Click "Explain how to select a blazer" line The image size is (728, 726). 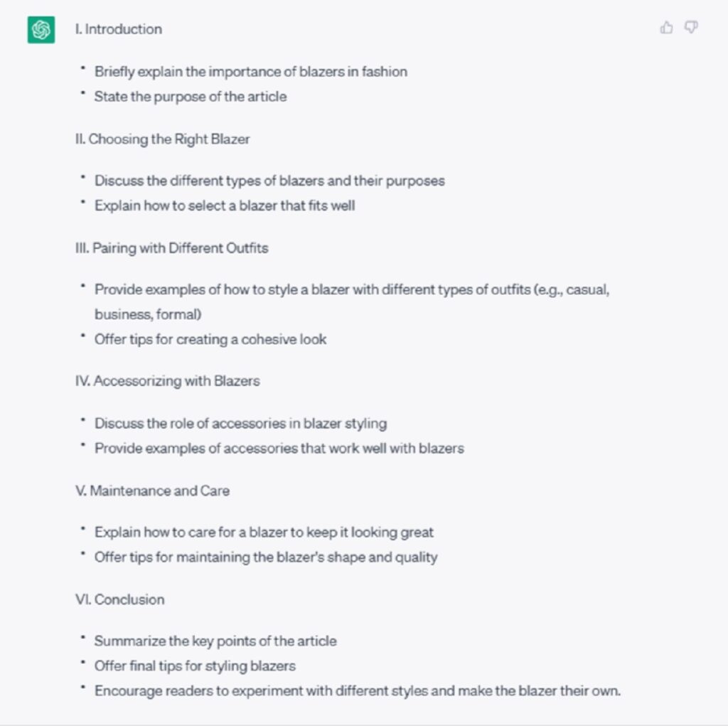point(225,205)
